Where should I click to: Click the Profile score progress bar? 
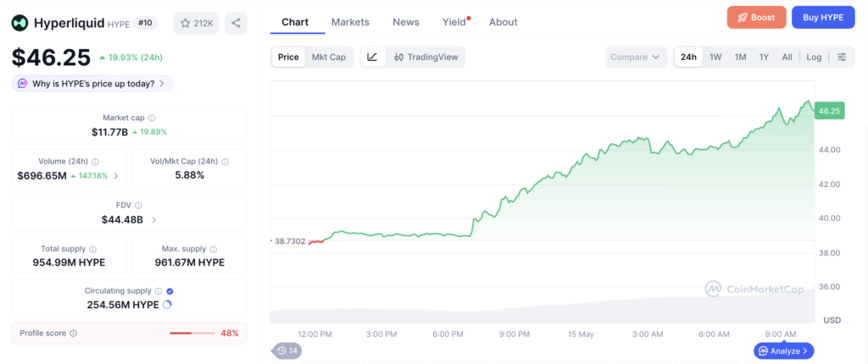pyautogui.click(x=192, y=334)
